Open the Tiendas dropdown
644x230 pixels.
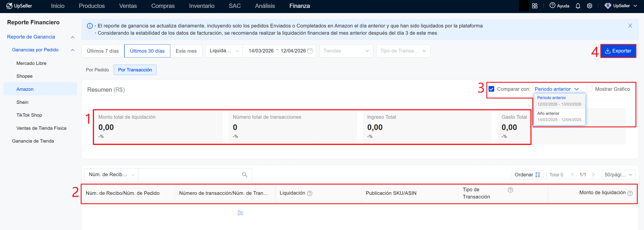click(x=346, y=51)
